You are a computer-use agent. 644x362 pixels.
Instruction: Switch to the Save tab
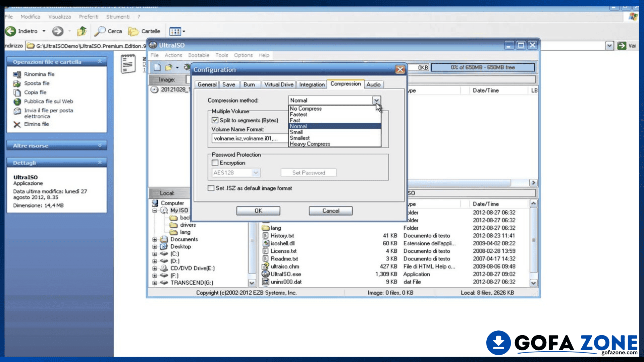[229, 84]
